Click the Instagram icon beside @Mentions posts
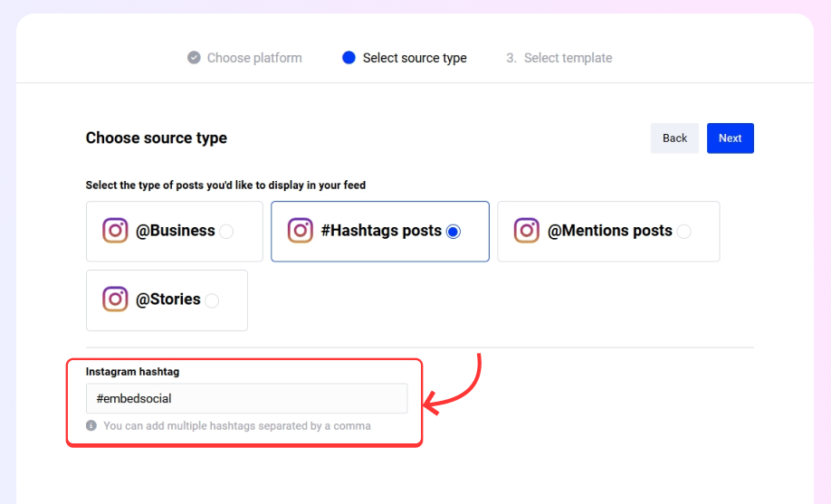This screenshot has height=504, width=831. [x=526, y=231]
